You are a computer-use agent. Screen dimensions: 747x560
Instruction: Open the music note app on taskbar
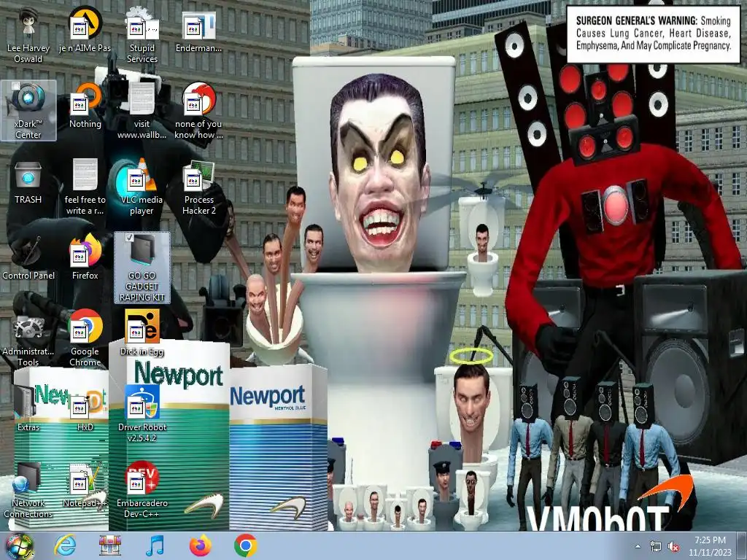[x=155, y=545]
